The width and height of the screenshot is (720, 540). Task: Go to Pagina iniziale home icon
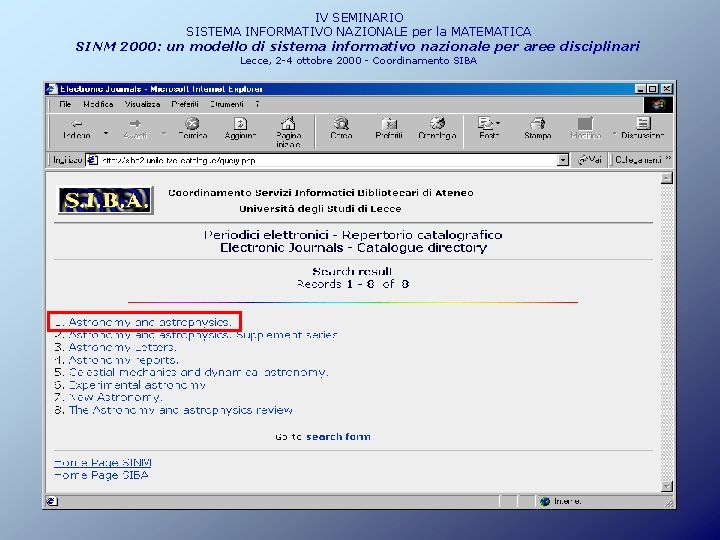tap(288, 132)
